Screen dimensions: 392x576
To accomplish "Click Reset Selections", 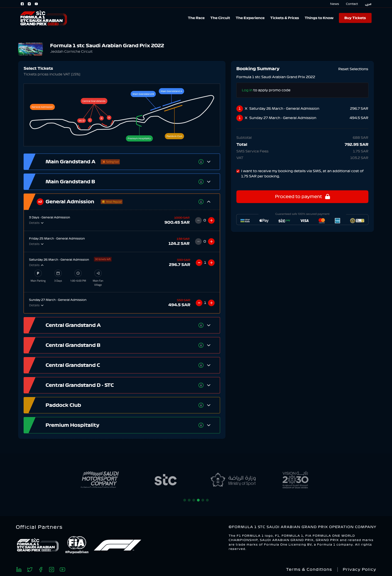I will click(x=353, y=69).
